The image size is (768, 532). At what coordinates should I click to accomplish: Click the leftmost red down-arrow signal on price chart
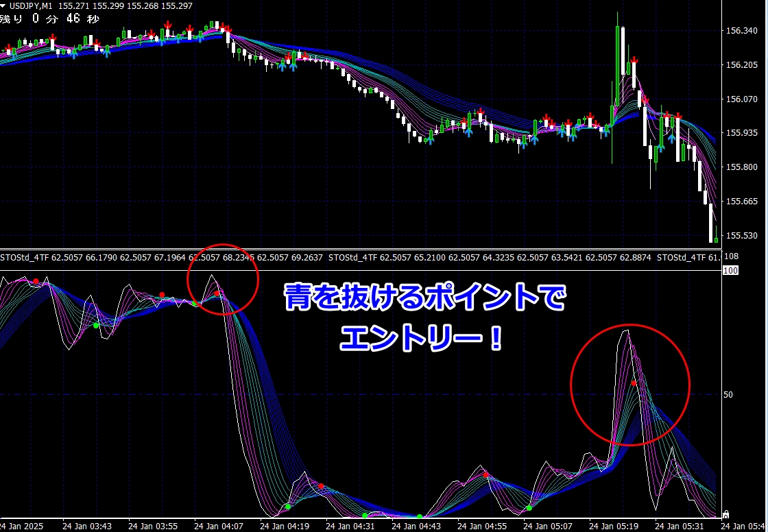(9, 47)
